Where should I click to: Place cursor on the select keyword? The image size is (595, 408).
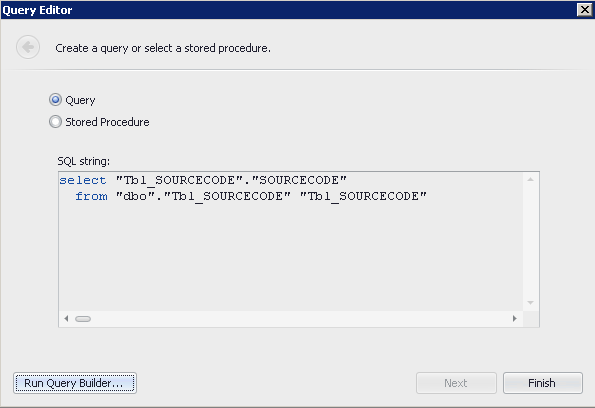pyautogui.click(x=82, y=180)
